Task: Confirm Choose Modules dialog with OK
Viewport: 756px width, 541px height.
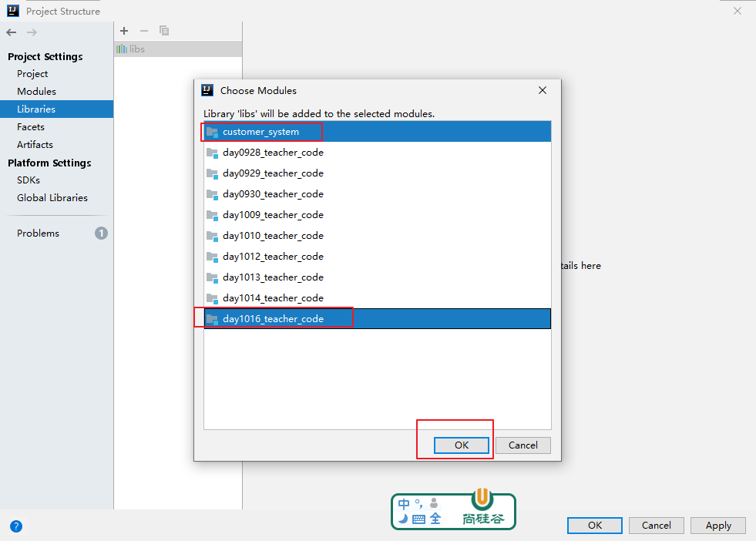Action: point(462,445)
